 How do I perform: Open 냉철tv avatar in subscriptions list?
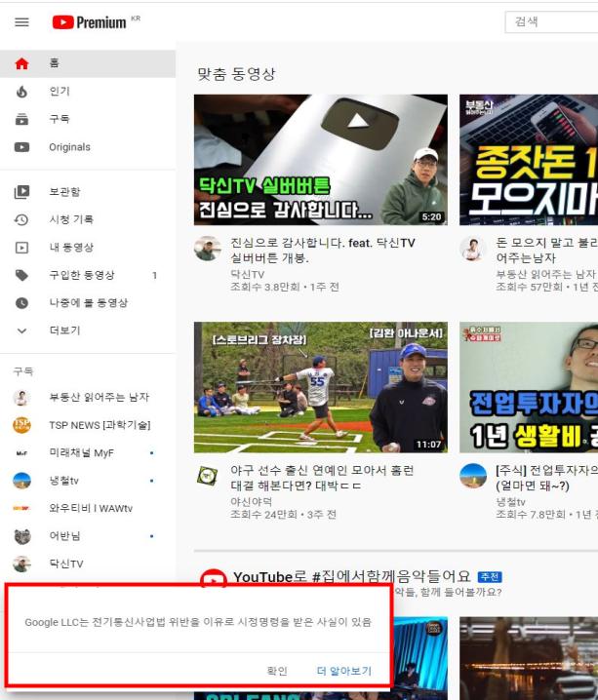[21, 481]
